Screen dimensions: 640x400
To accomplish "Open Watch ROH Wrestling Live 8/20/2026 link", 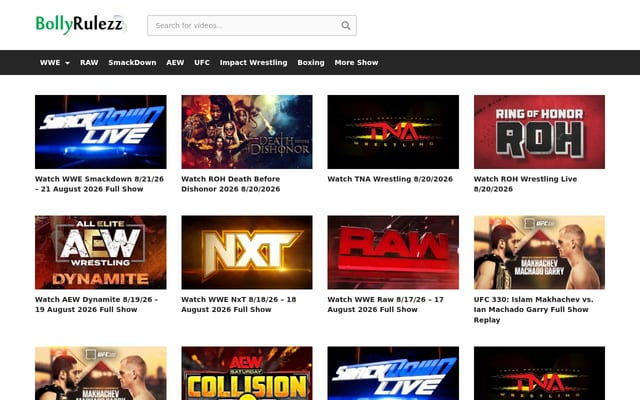I will tap(525, 184).
